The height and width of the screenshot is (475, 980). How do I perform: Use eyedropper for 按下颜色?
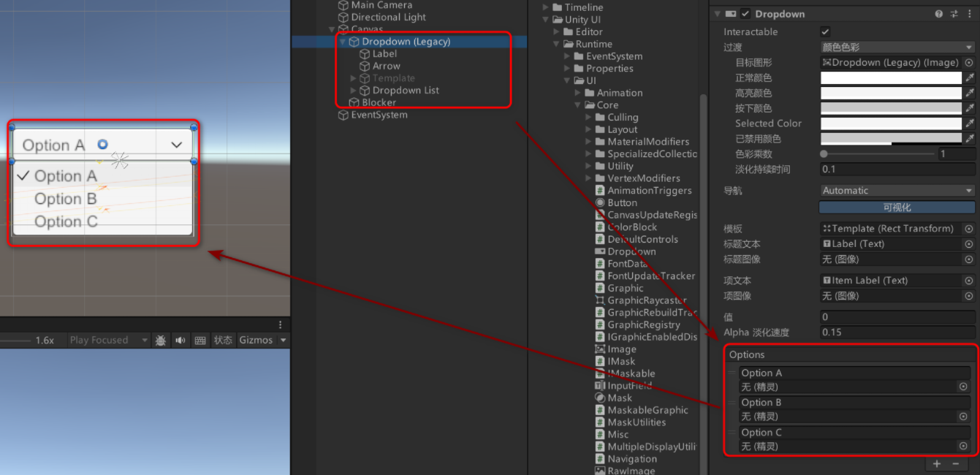(970, 108)
